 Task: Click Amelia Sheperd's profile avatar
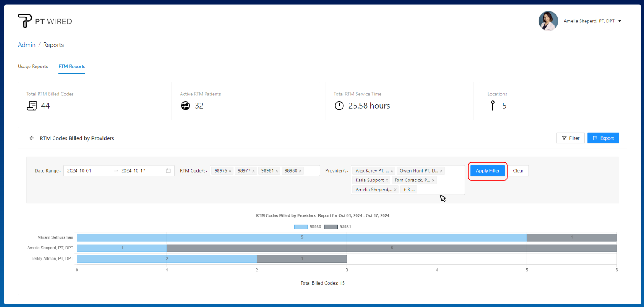pyautogui.click(x=548, y=21)
